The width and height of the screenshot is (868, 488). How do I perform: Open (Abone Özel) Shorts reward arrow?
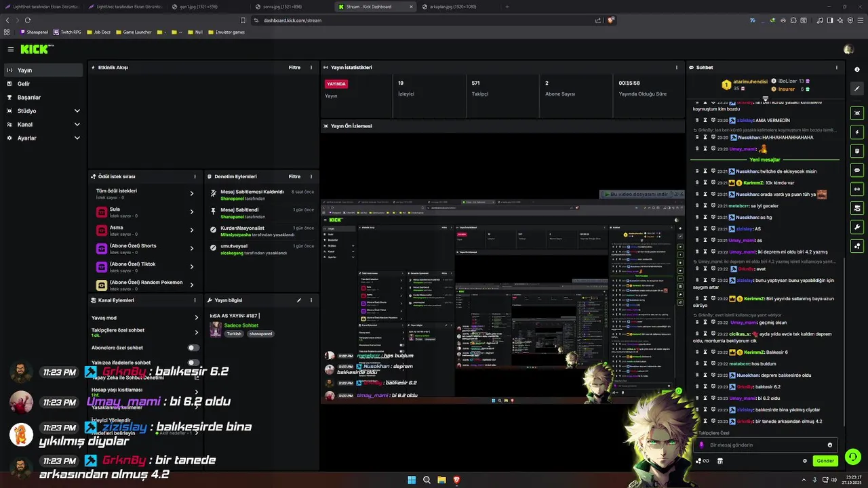pos(192,248)
